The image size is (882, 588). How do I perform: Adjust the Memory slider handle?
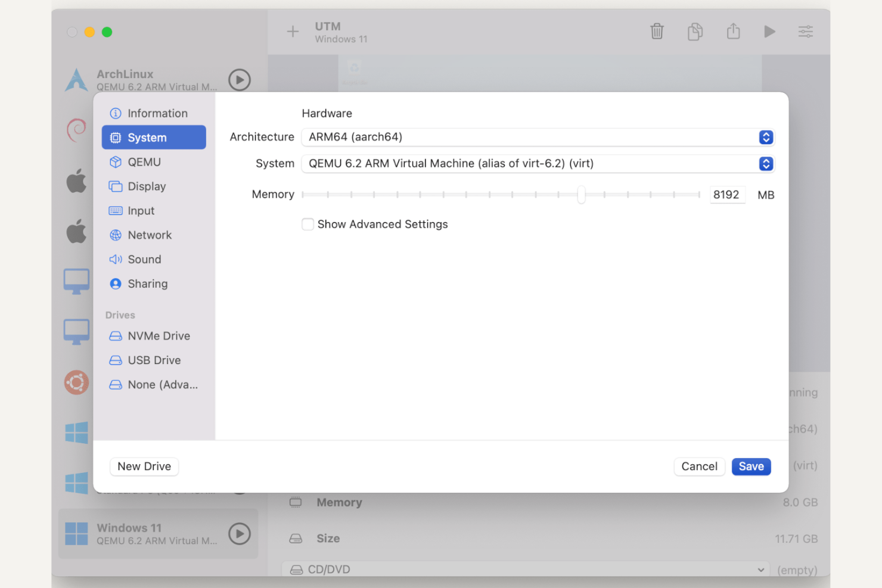click(581, 194)
